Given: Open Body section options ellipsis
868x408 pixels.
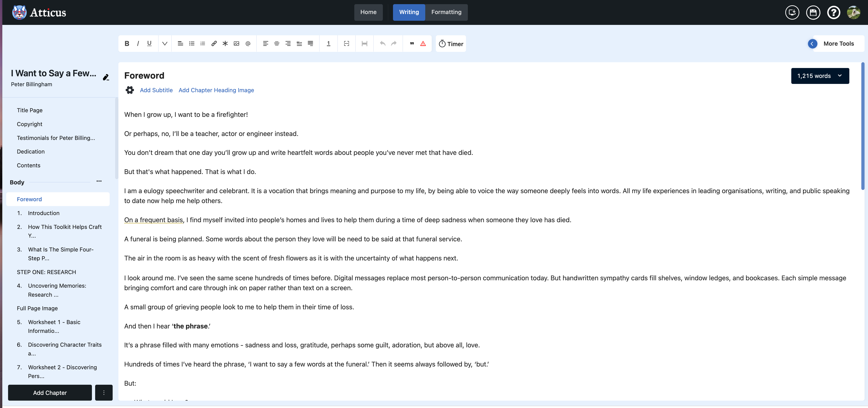Looking at the screenshot, I should point(99,181).
